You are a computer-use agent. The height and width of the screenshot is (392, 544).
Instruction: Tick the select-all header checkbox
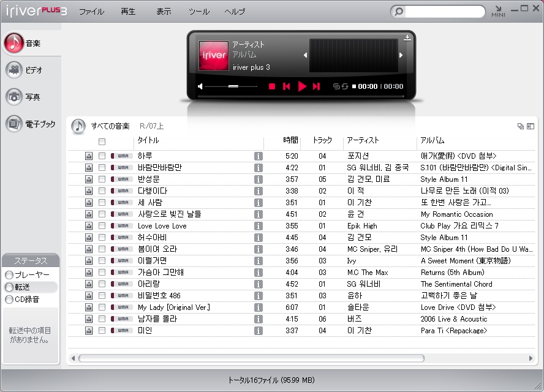click(102, 141)
